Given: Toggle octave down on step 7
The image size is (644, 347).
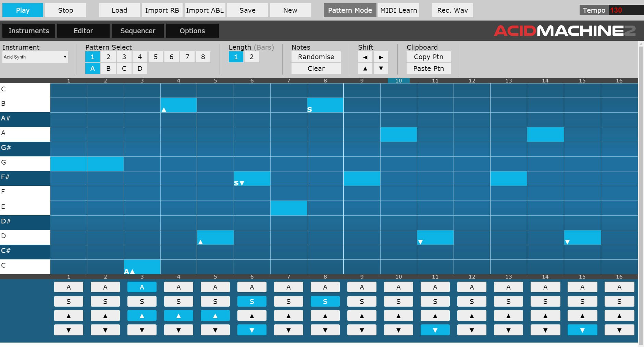Looking at the screenshot, I should [x=288, y=330].
